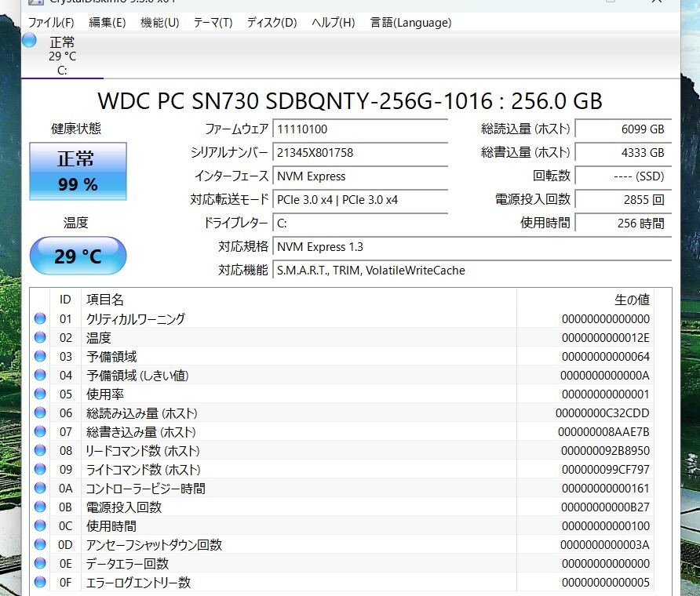Click the total host writes value 4333 GB
The height and width of the screenshot is (596, 700).
coord(623,153)
